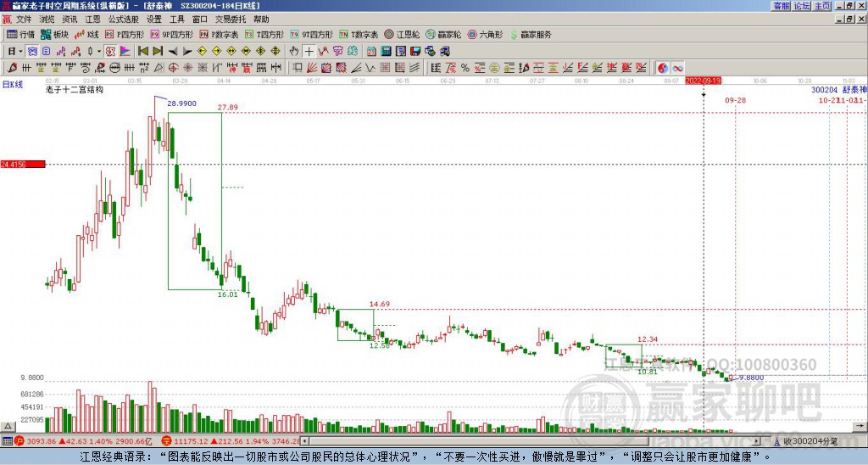Click the 老子十二宫结构 indicator label

tap(75, 89)
